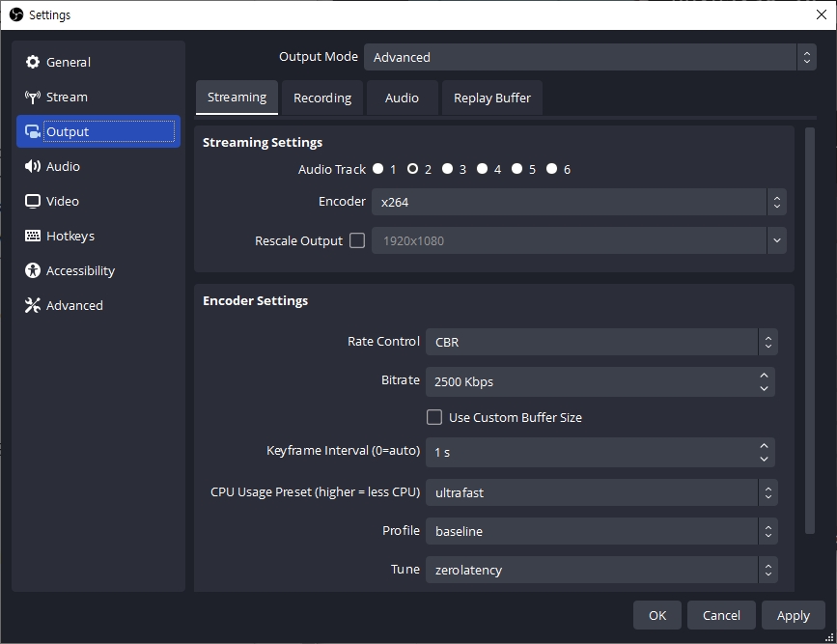Open General settings gear icon

click(33, 63)
